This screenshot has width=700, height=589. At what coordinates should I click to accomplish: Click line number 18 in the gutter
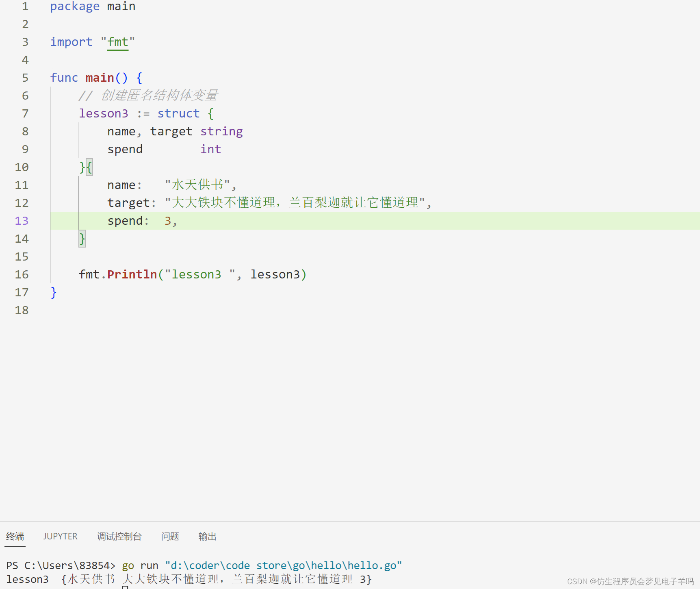(x=22, y=310)
